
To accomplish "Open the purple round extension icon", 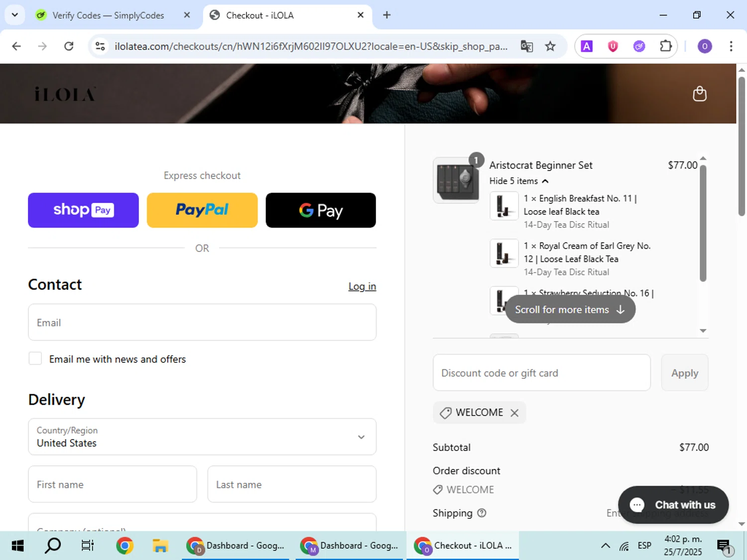I will click(x=639, y=46).
